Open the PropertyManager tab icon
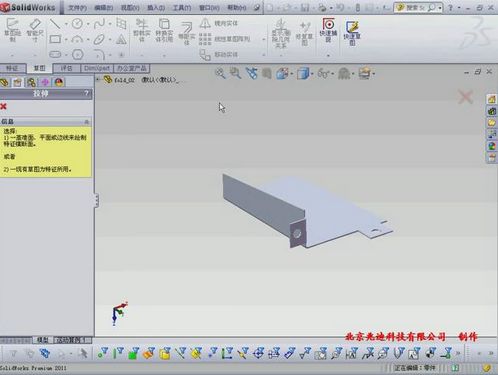Viewport: 498px width, 375px height. pyautogui.click(x=18, y=82)
